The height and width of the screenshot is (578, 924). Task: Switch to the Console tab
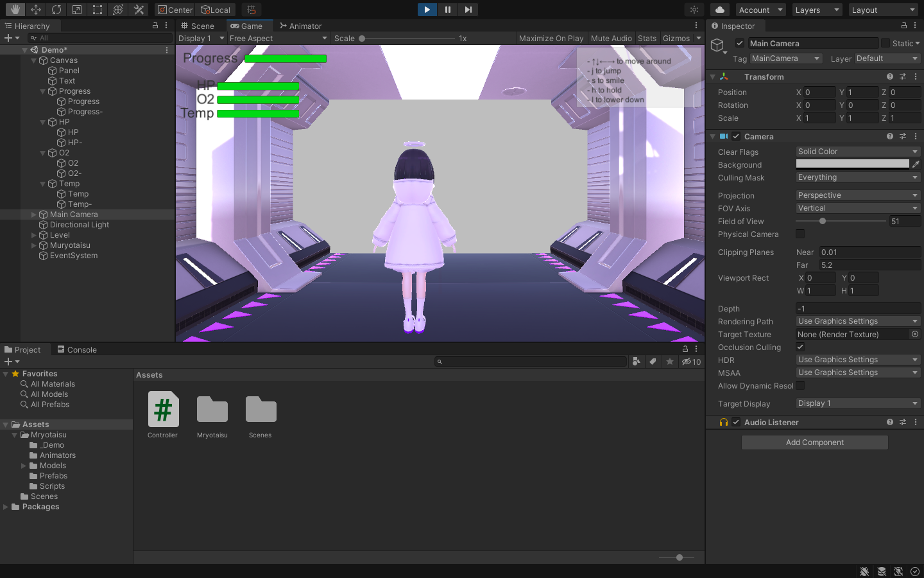pos(77,349)
